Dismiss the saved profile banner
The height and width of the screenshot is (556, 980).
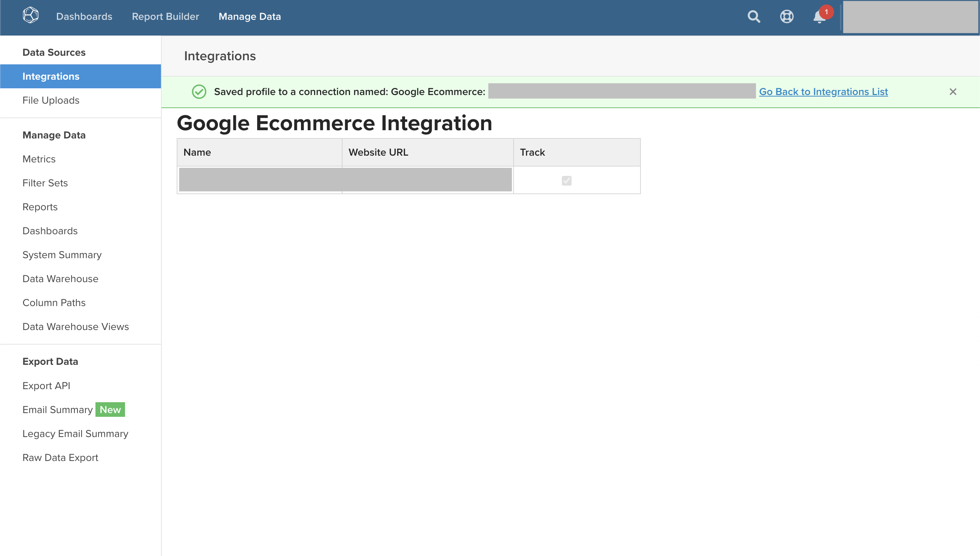pos(953,92)
